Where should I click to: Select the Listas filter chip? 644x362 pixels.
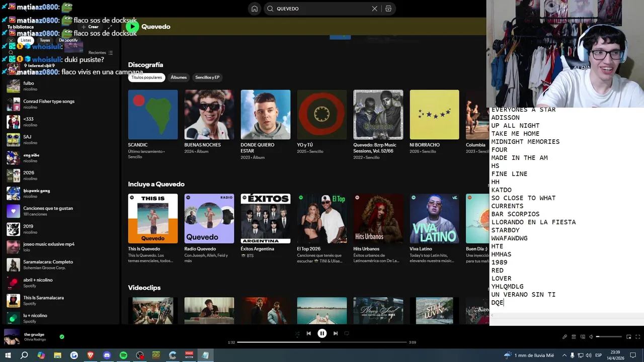pos(26,40)
